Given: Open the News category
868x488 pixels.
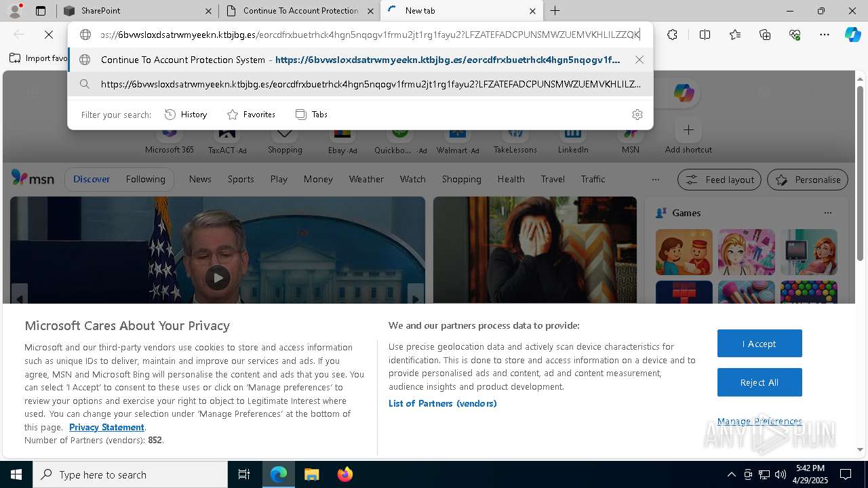Looking at the screenshot, I should (200, 179).
